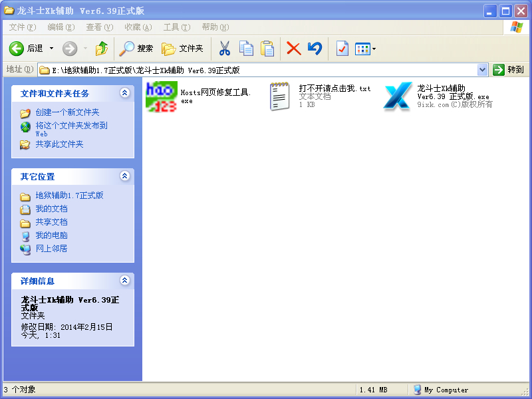The height and width of the screenshot is (399, 532).
Task: Open the Back history dropdown arrow
Action: tap(52, 49)
